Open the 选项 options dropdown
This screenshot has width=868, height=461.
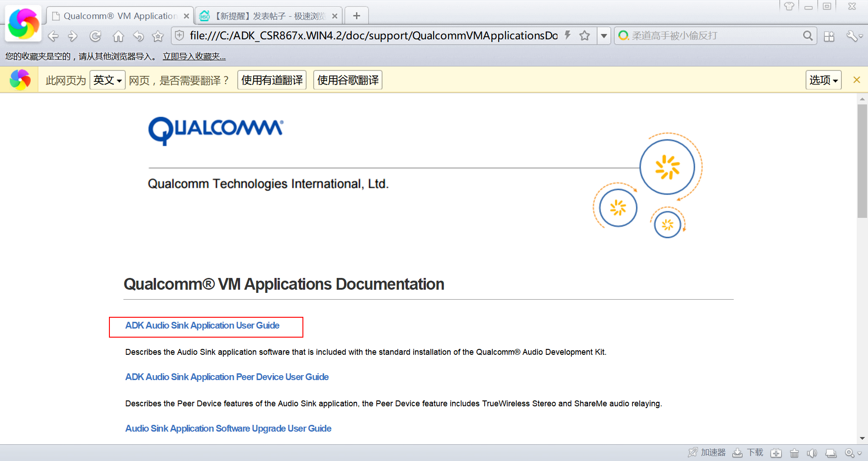coord(823,80)
